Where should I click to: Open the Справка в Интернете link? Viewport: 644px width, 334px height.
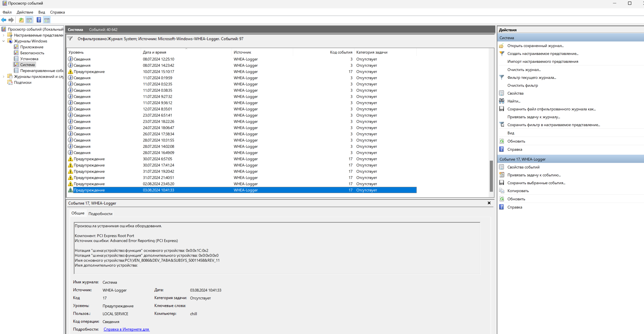click(126, 329)
